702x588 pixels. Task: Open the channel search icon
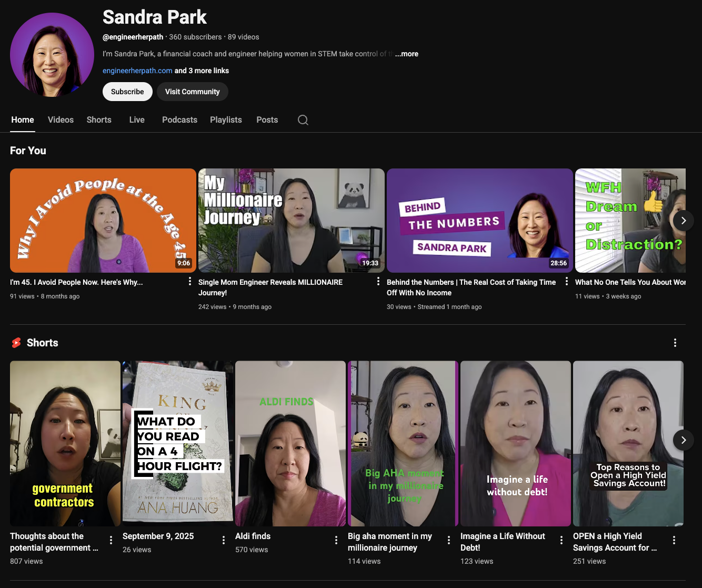click(303, 120)
